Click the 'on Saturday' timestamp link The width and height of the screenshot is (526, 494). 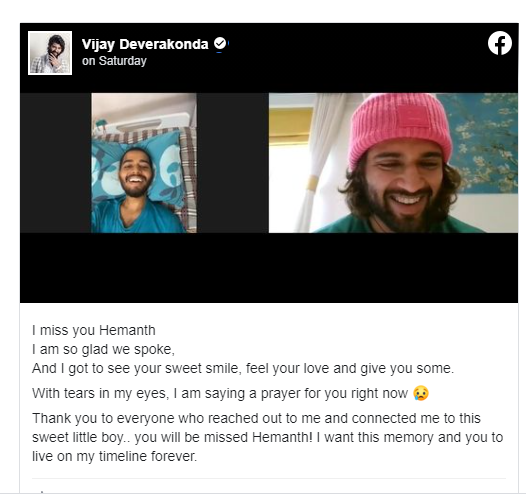coord(114,61)
